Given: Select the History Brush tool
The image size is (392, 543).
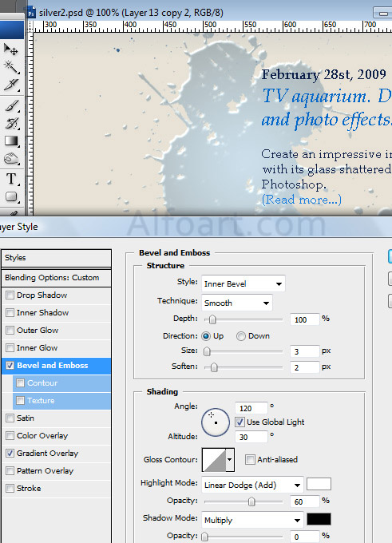Looking at the screenshot, I should point(10,123).
